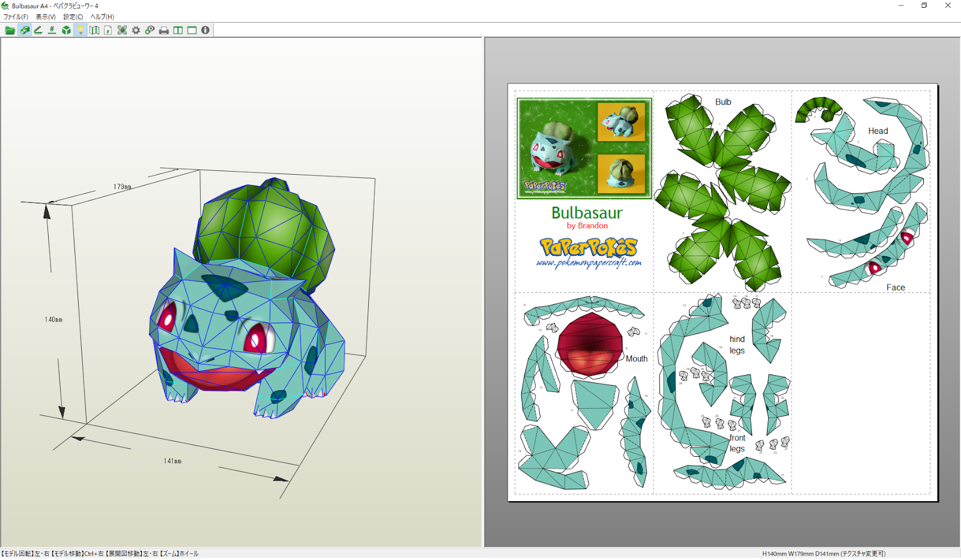Click the 141mm depth dimension label
This screenshot has height=560, width=961.
(x=172, y=461)
